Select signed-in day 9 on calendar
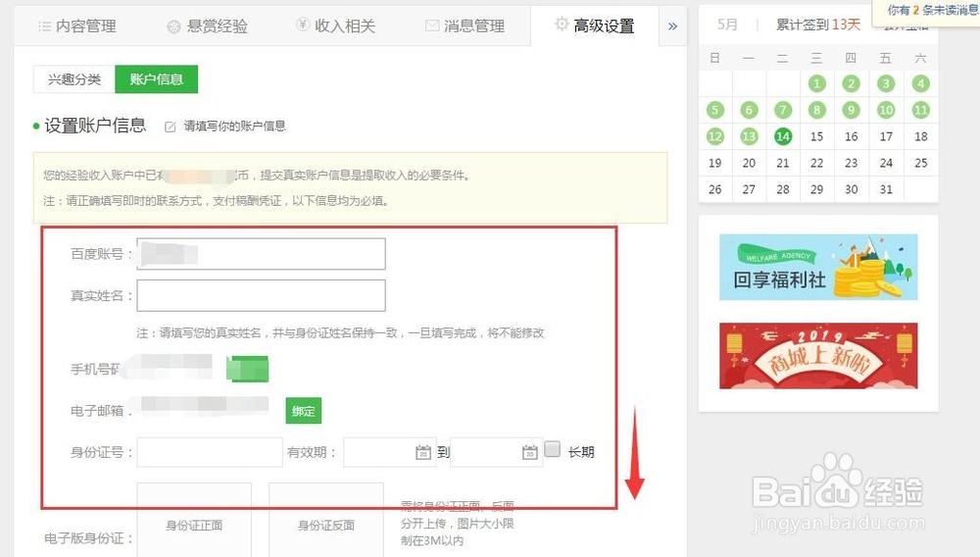The height and width of the screenshot is (557, 980). [x=851, y=110]
